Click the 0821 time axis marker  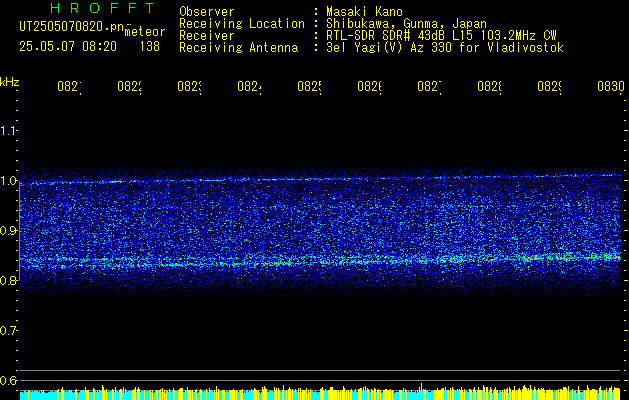[x=69, y=87]
